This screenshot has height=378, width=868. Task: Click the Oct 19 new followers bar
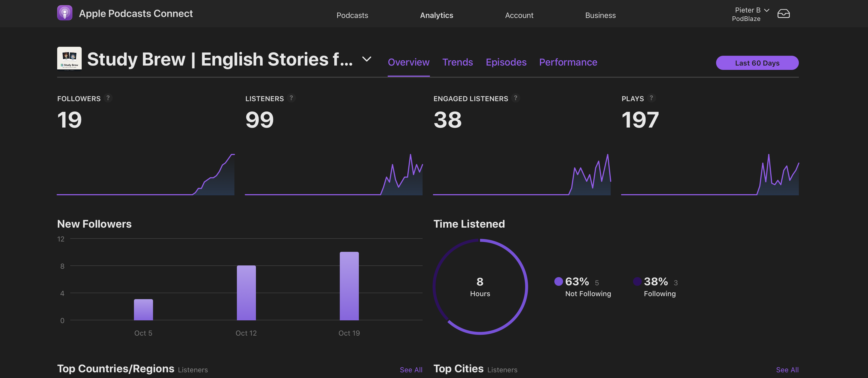[x=349, y=286]
